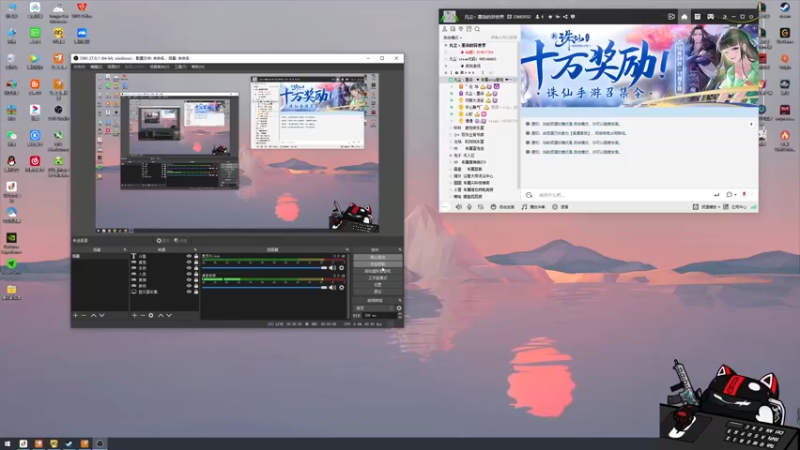Image resolution: width=800 pixels, height=450 pixels.
Task: Click the YY speaker volume icon in bottom bar
Action: tap(459, 207)
